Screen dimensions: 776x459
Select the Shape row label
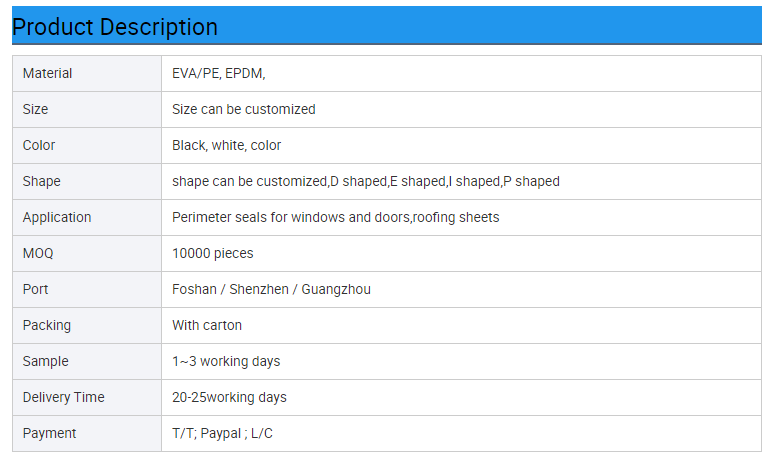tap(42, 181)
